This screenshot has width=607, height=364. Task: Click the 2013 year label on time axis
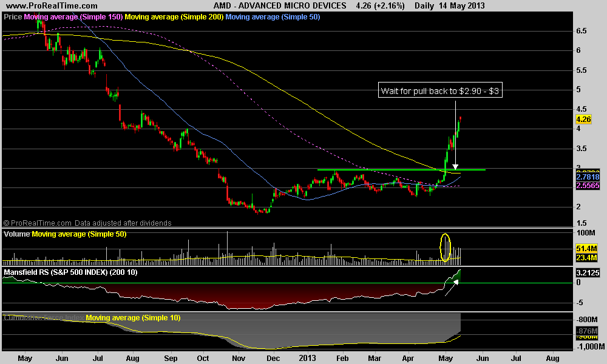(308, 358)
